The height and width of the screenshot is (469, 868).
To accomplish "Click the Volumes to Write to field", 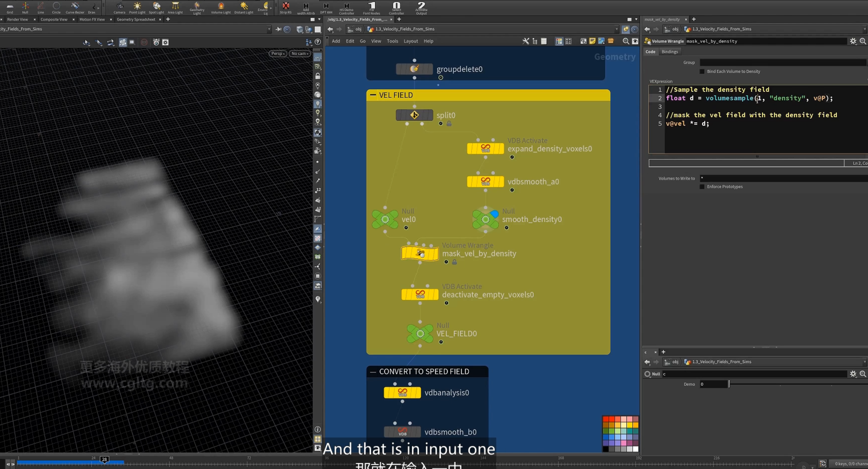I will 784,178.
